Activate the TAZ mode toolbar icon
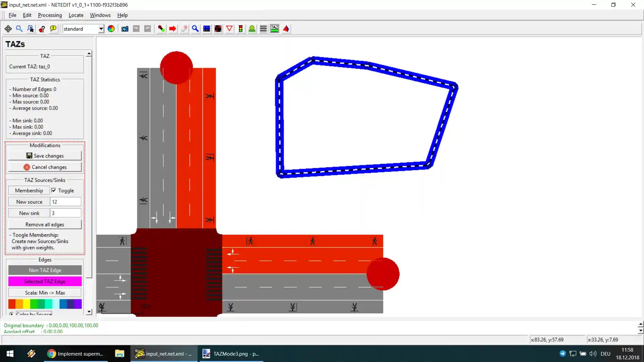The width and height of the screenshot is (644, 362). click(x=274, y=29)
